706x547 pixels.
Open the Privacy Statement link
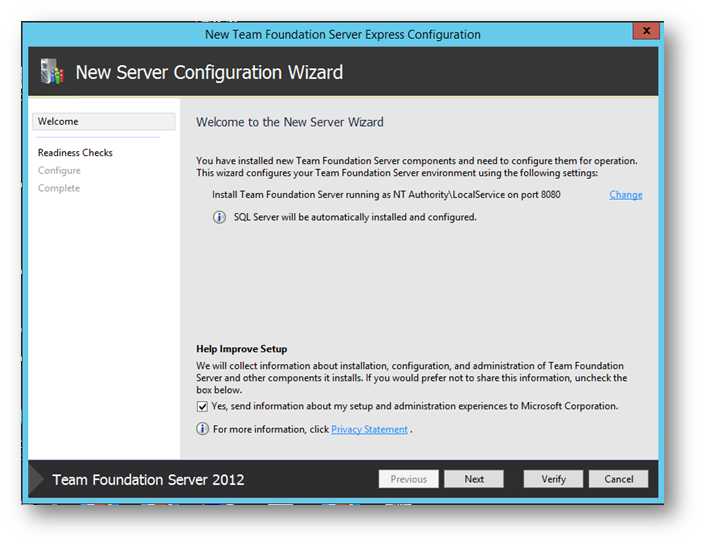point(369,429)
